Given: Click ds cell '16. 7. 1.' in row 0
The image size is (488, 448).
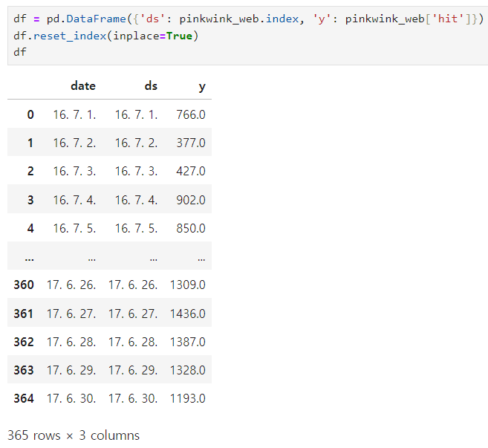Looking at the screenshot, I should click(137, 114).
